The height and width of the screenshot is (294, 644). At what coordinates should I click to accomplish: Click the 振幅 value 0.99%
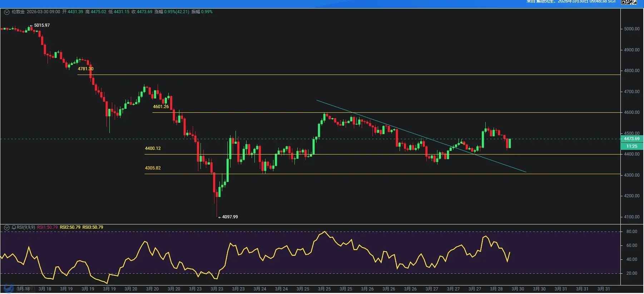(x=207, y=12)
